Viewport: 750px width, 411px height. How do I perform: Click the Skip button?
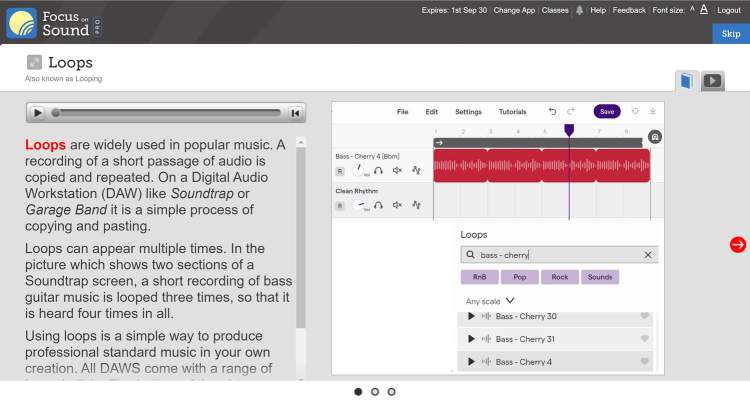click(x=731, y=34)
